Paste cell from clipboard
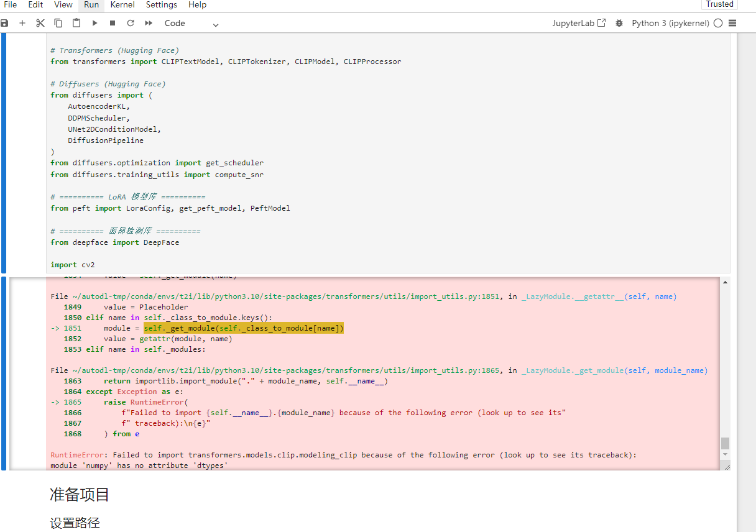This screenshot has height=532, width=756. 76,23
